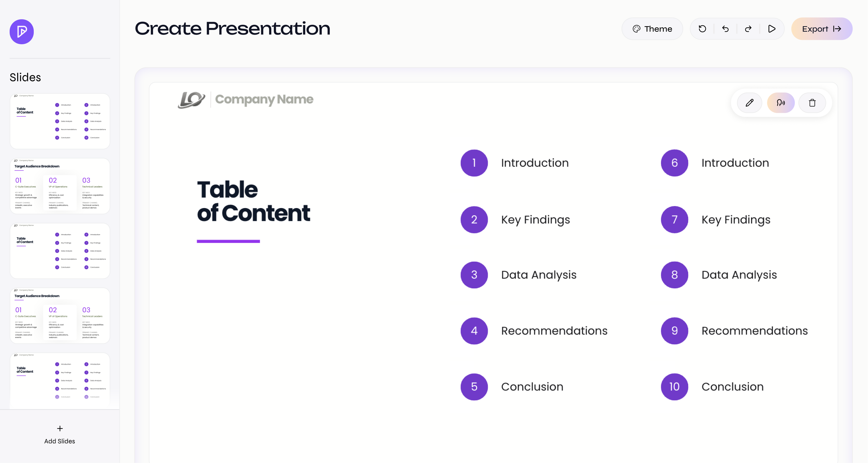
Task: Click the Table of Content slide title
Action: click(253, 201)
